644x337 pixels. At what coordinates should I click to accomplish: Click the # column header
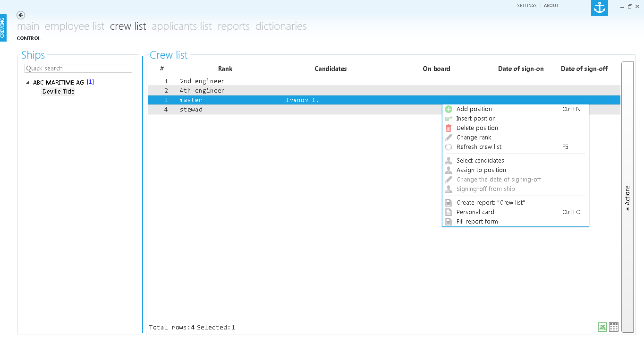(162, 69)
